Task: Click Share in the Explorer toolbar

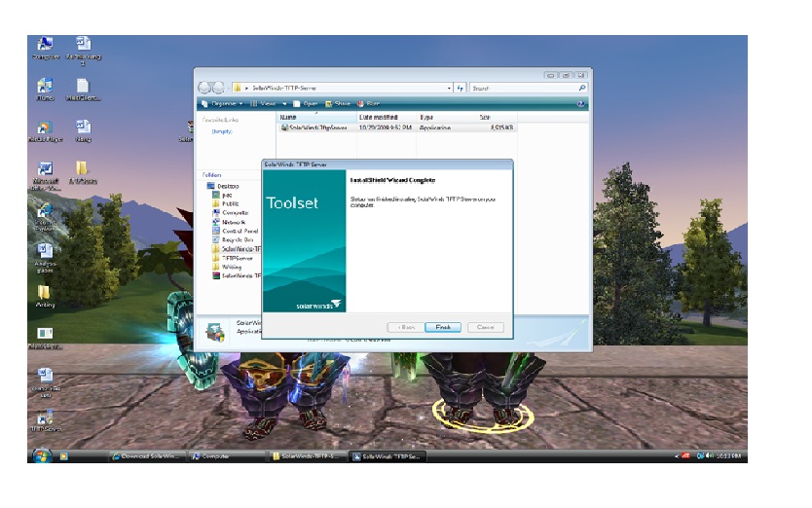Action: point(338,103)
